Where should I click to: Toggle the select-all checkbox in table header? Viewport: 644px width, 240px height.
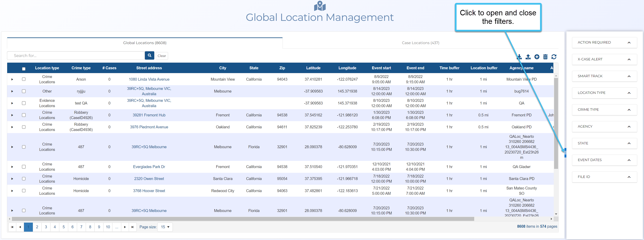(x=24, y=69)
